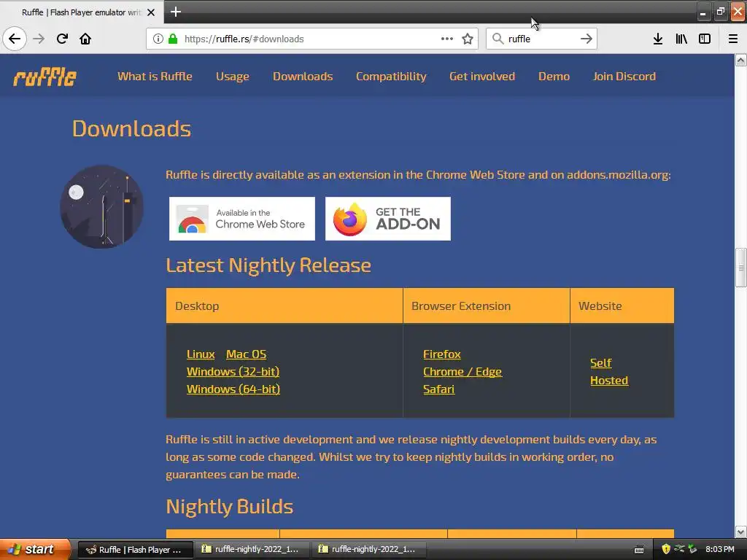
Task: Go back to the previous page
Action: (x=15, y=39)
